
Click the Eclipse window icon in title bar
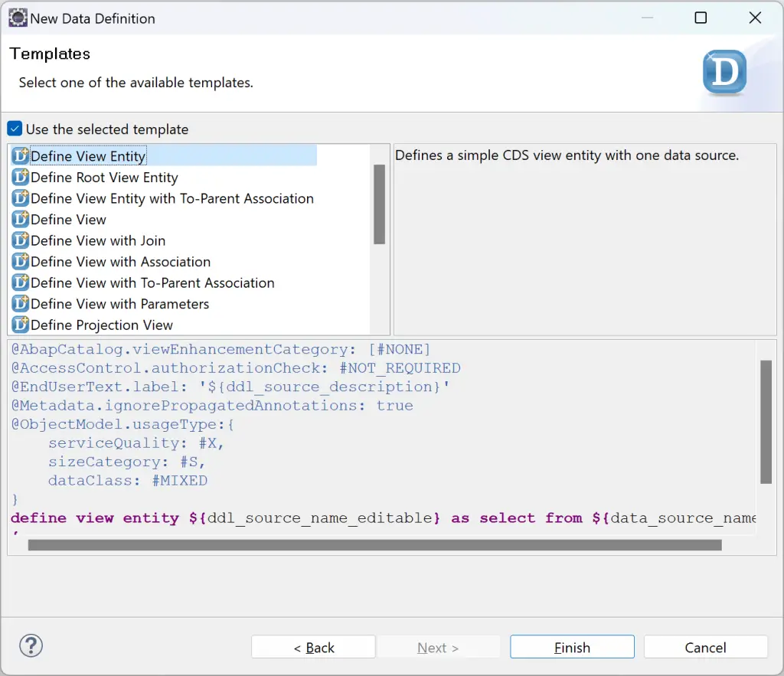click(18, 18)
